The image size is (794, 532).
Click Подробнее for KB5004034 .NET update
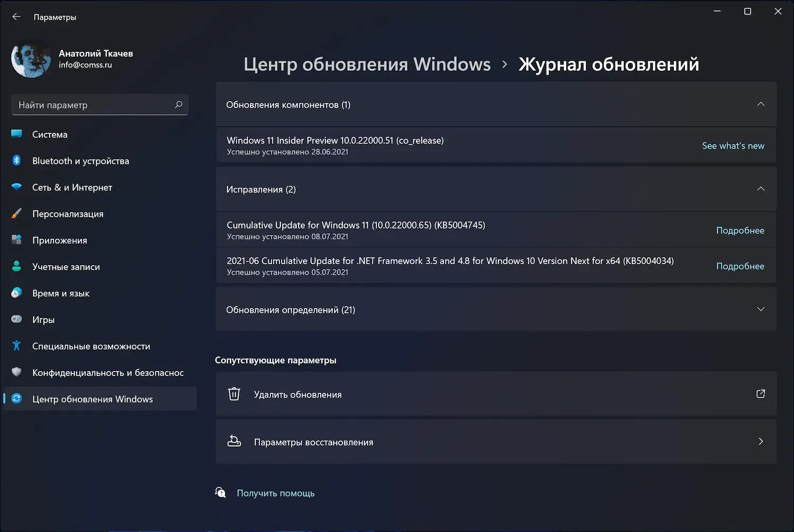click(740, 266)
